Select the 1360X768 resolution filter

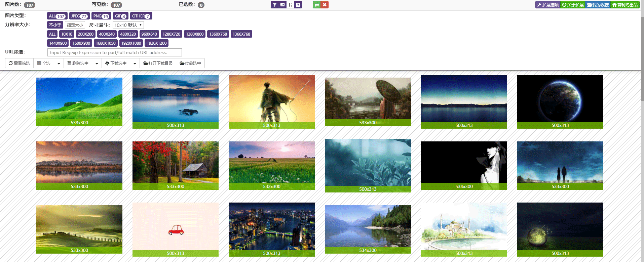218,34
